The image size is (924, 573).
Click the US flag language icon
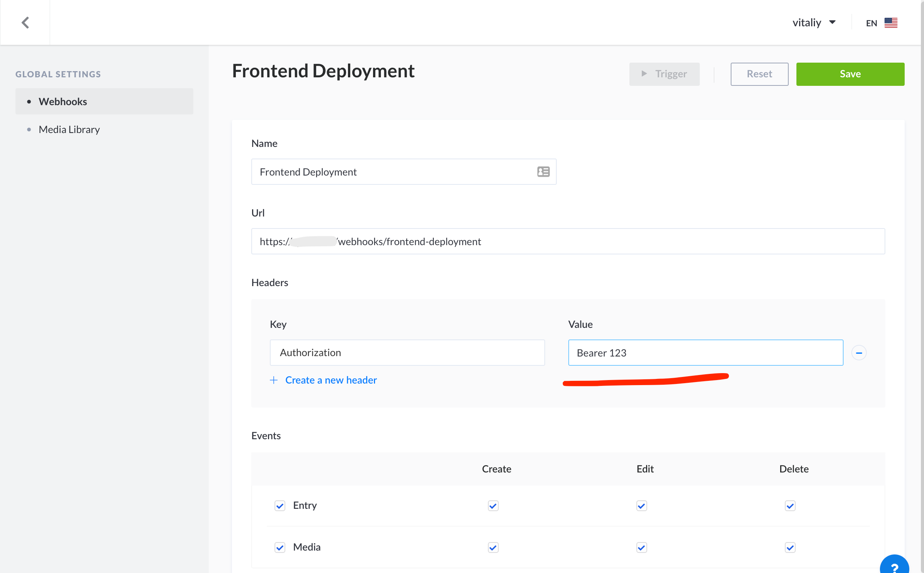pos(891,23)
